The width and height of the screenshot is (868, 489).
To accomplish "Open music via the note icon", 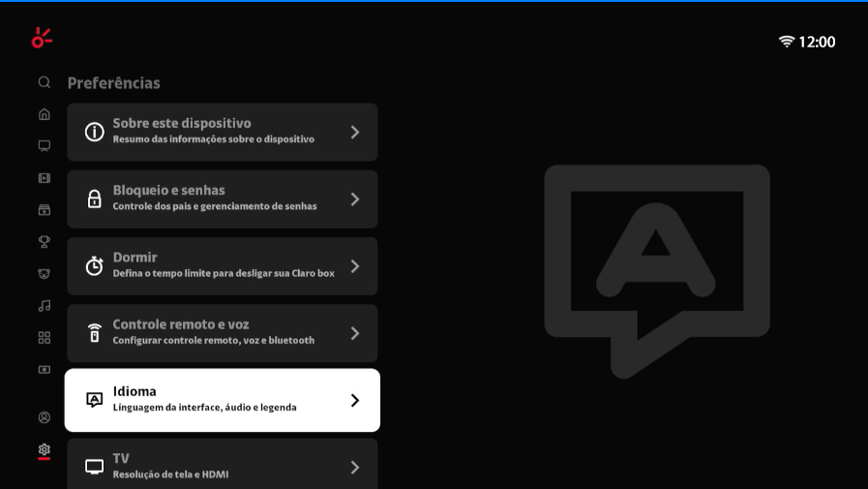I will coord(45,306).
